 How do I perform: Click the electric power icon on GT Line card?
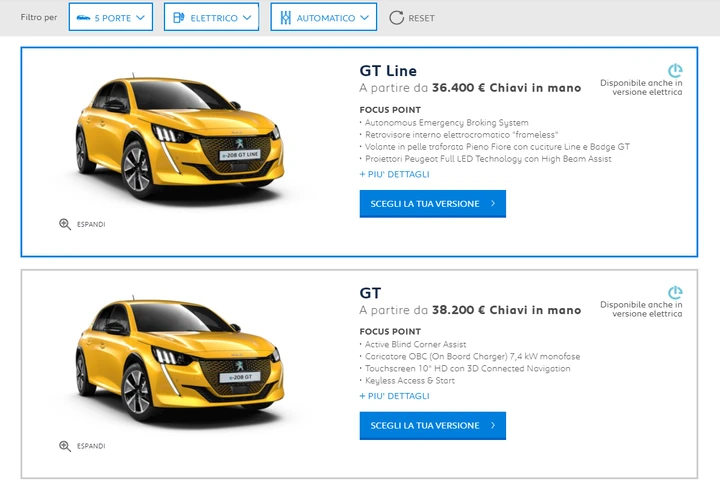(675, 70)
